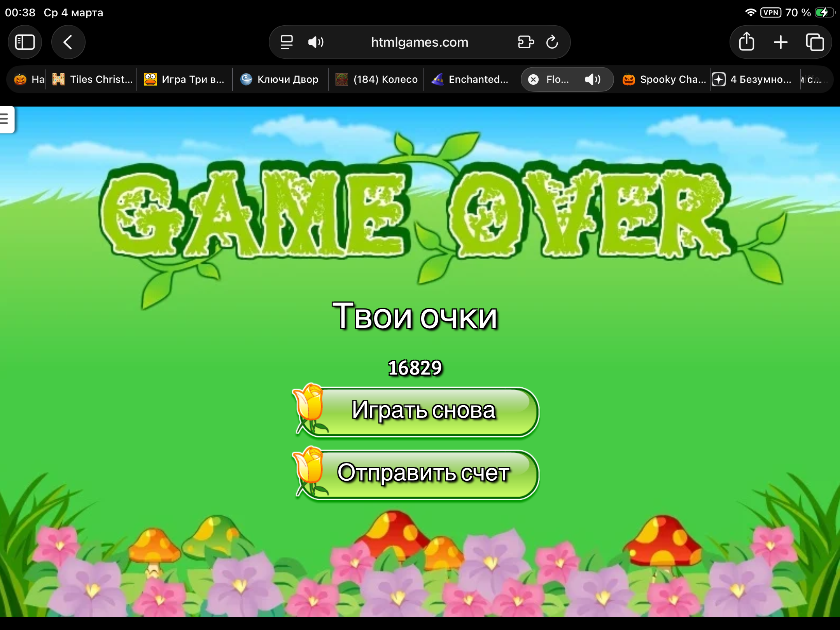
Task: Click the extensions puzzle icon
Action: click(x=526, y=42)
